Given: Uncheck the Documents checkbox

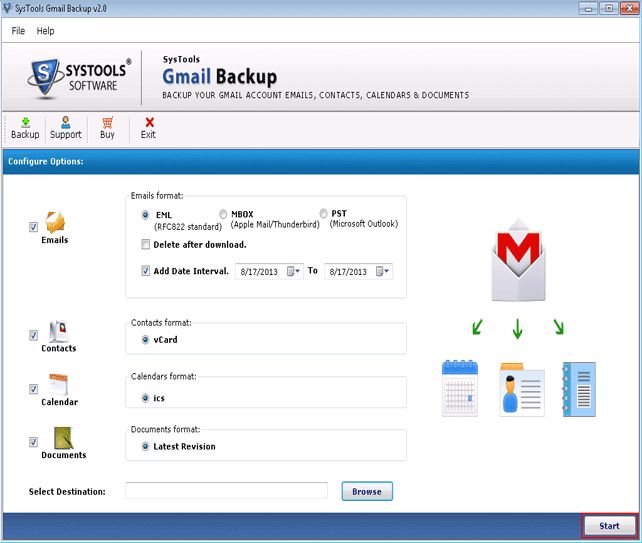Looking at the screenshot, I should point(34,442).
